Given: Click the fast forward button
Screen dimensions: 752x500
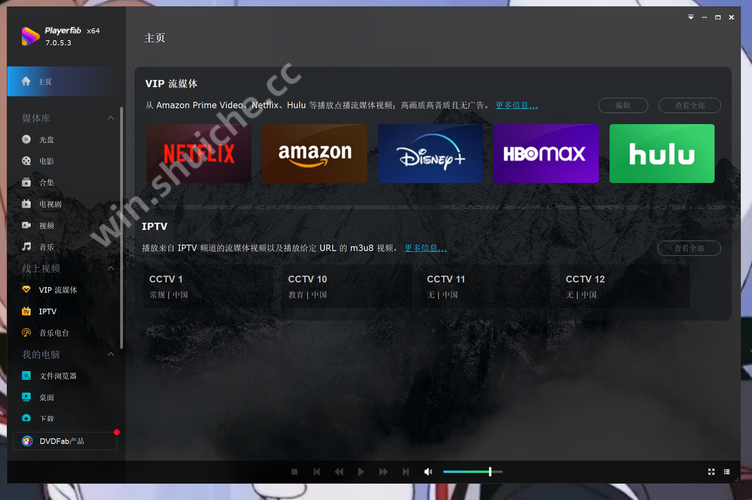Looking at the screenshot, I should click(383, 472).
